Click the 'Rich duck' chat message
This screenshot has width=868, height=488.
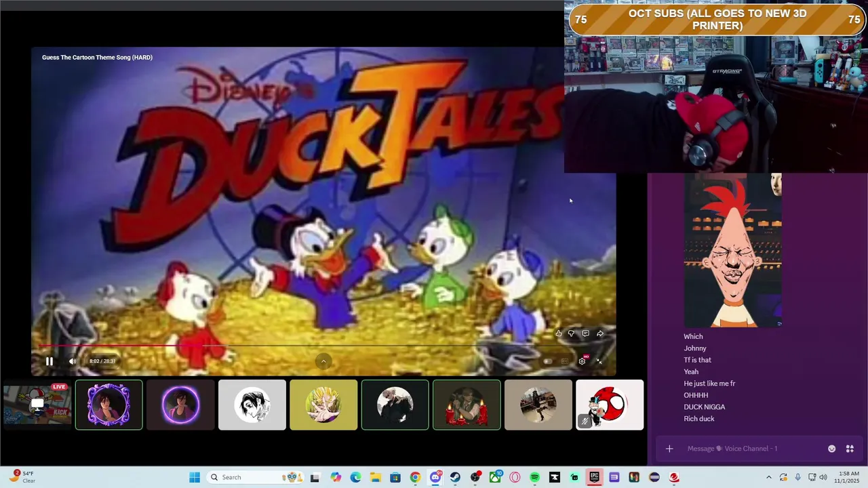click(699, 419)
